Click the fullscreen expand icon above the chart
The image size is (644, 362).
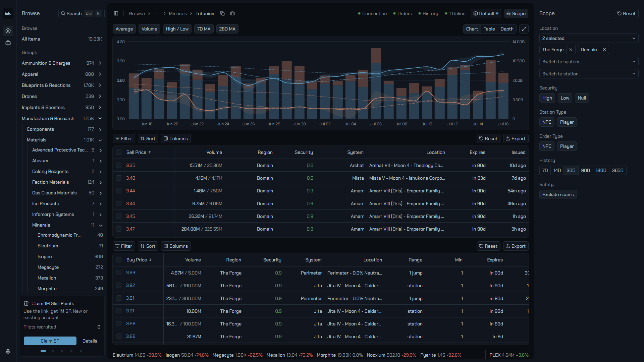pos(524,29)
